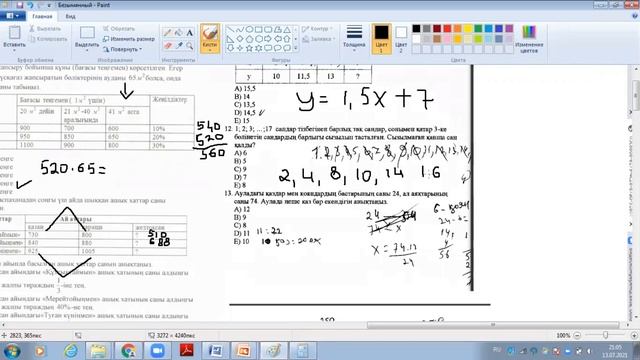Pick the dark blue (indigo) color swatch
The width and height of the screenshot is (640, 360).
pos(499,29)
